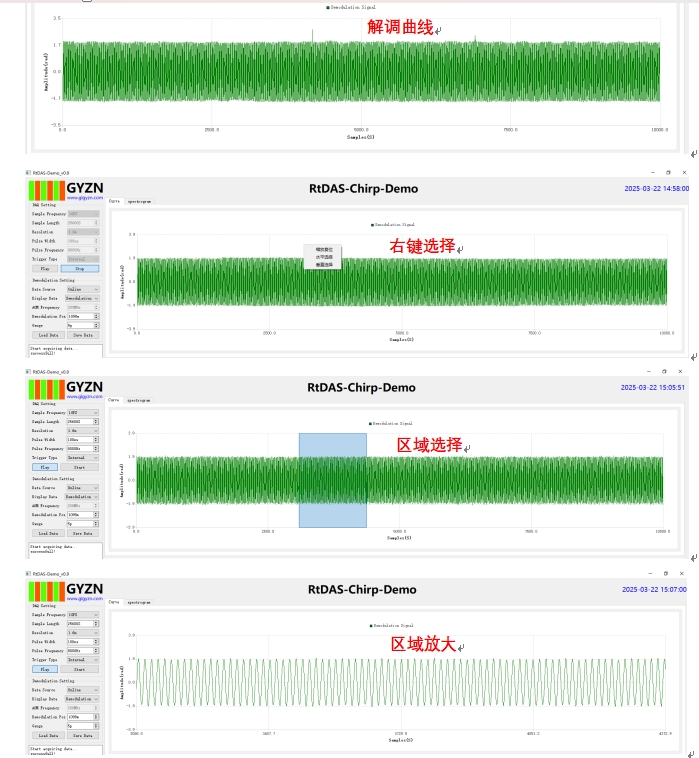Expand the Trigger Type dropdown in the 15:05:51 window
Image resolution: width=699 pixels, height=758 pixels.
(82, 458)
